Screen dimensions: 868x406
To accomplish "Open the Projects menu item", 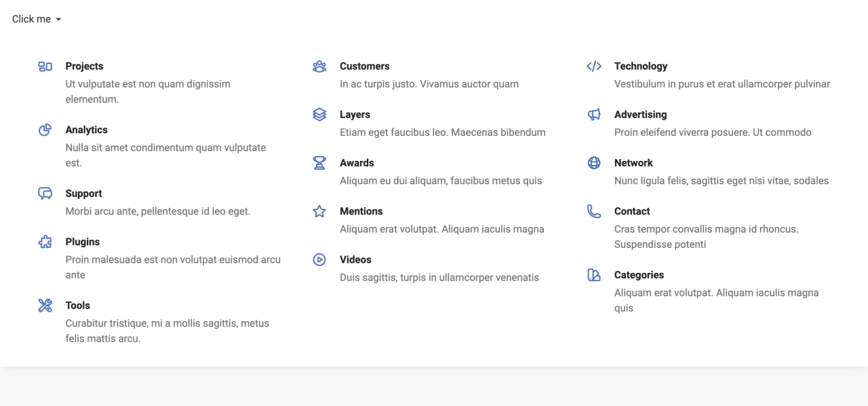I will point(84,66).
